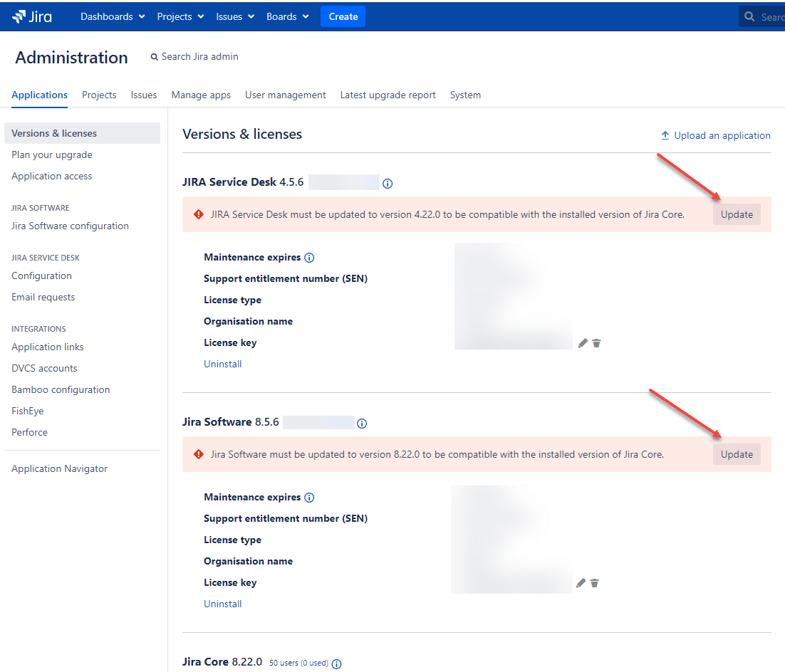Click the blue Create button
This screenshot has width=785, height=672.
(343, 16)
